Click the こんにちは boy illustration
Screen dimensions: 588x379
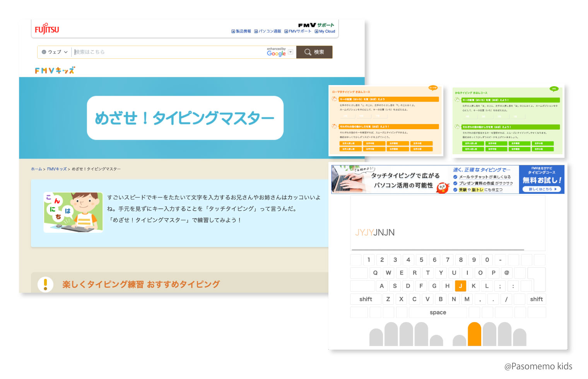73,212
